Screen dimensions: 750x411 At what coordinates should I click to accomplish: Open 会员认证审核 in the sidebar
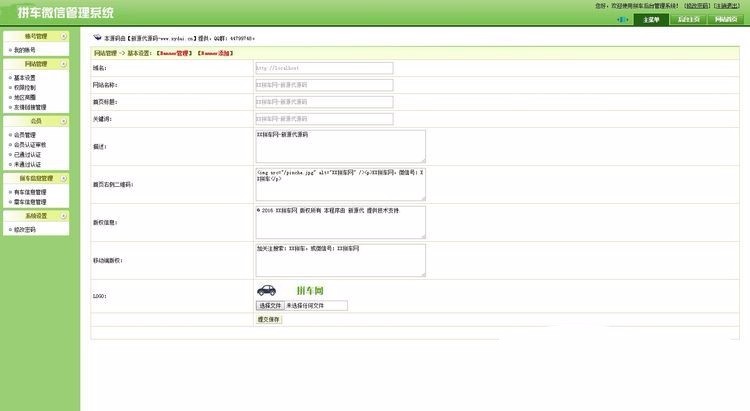tap(30, 144)
